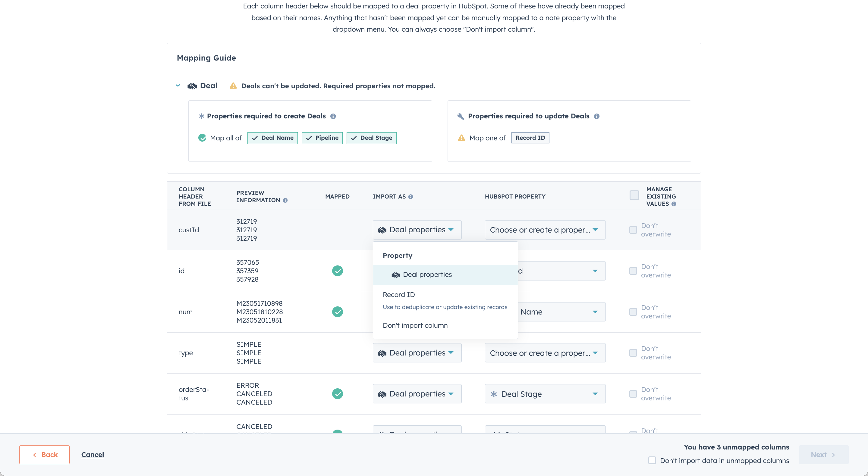The image size is (868, 476).
Task: Open the Deal Stage property dropdown for orderStatus
Action: (x=545, y=394)
